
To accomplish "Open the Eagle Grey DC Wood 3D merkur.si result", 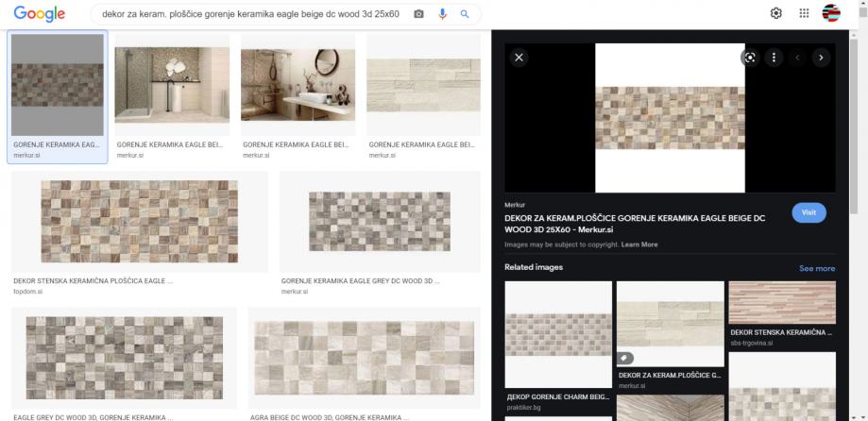I will pyautogui.click(x=380, y=221).
